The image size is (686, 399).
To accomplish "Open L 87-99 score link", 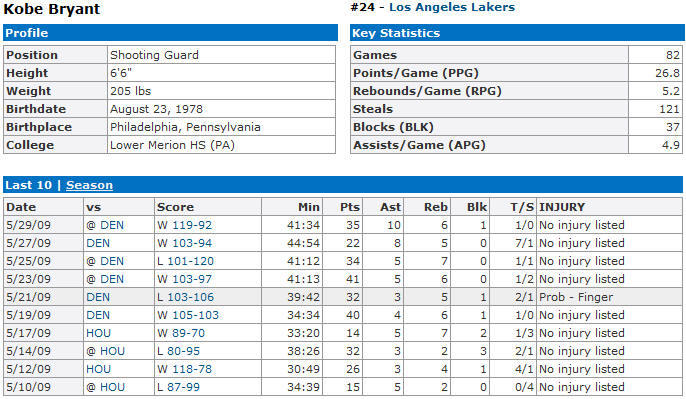I will (178, 387).
